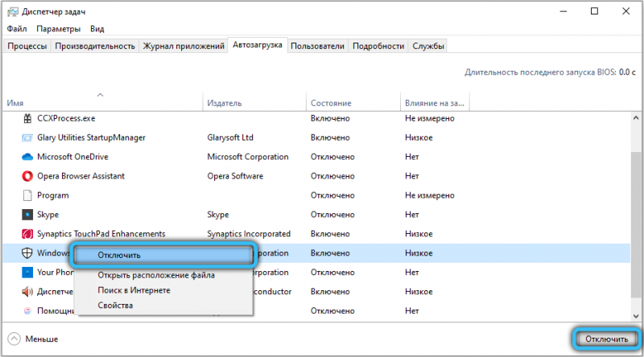The width and height of the screenshot is (644, 357).
Task: Open the Параметры menu
Action: [58, 29]
